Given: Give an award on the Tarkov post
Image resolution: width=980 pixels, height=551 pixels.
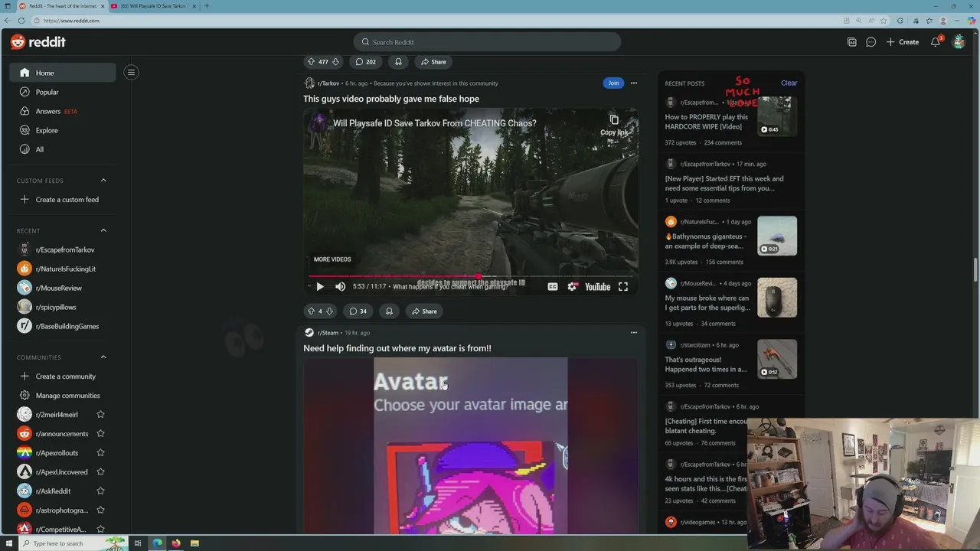Looking at the screenshot, I should coord(389,311).
